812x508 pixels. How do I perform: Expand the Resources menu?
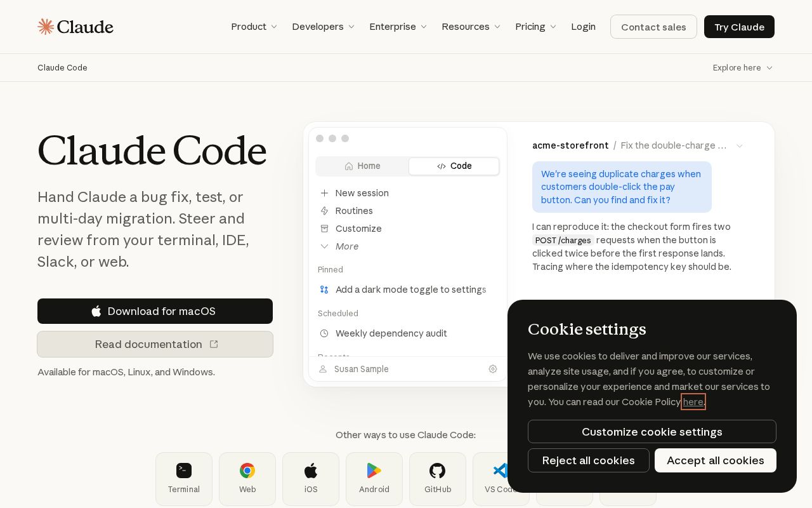coord(471,27)
